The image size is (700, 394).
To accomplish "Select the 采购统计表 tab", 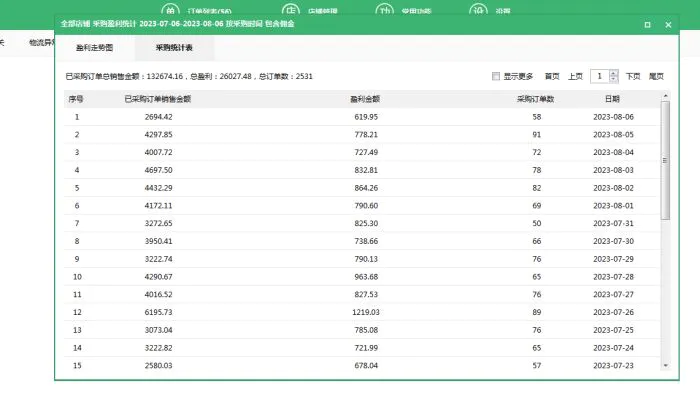I will 174,48.
